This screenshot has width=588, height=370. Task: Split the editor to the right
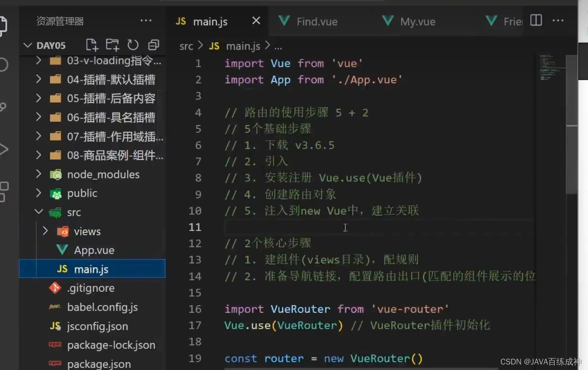(x=536, y=20)
